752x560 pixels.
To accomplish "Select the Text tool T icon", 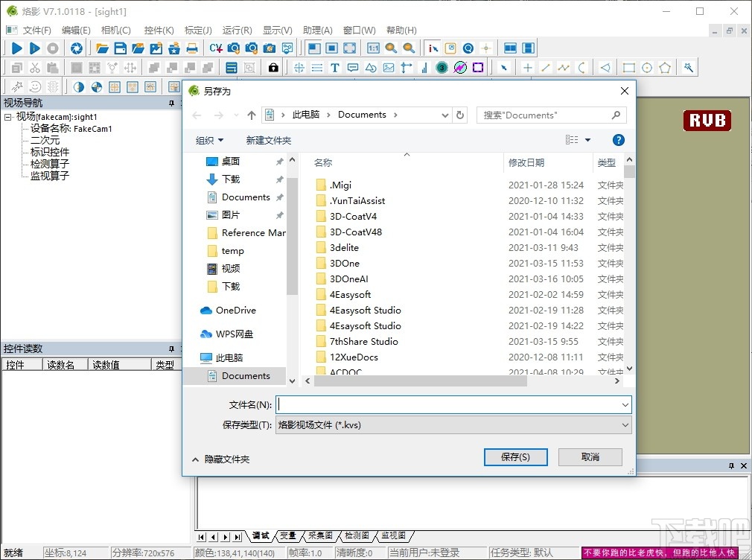I will (335, 68).
